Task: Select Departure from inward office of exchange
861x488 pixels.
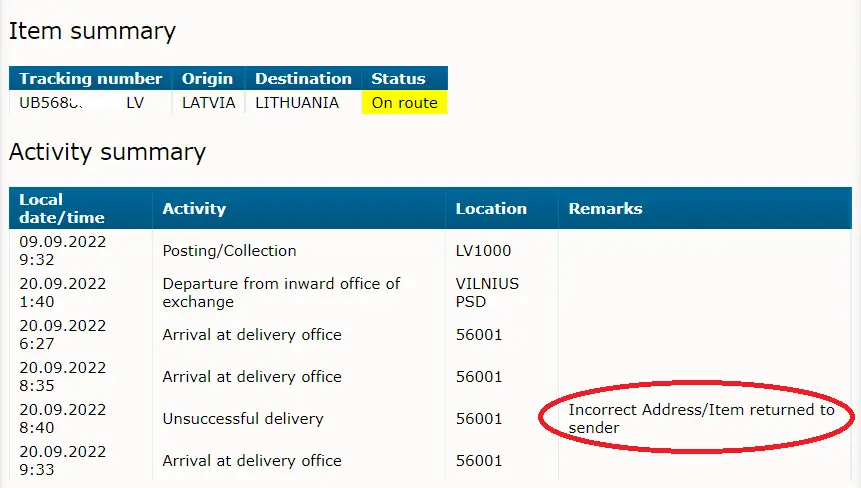Action: [281, 293]
